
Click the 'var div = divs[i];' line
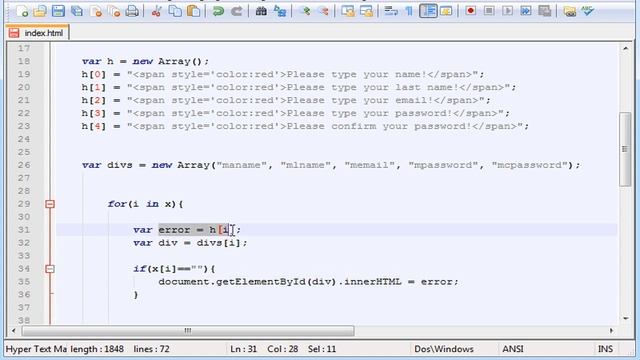[x=190, y=243]
